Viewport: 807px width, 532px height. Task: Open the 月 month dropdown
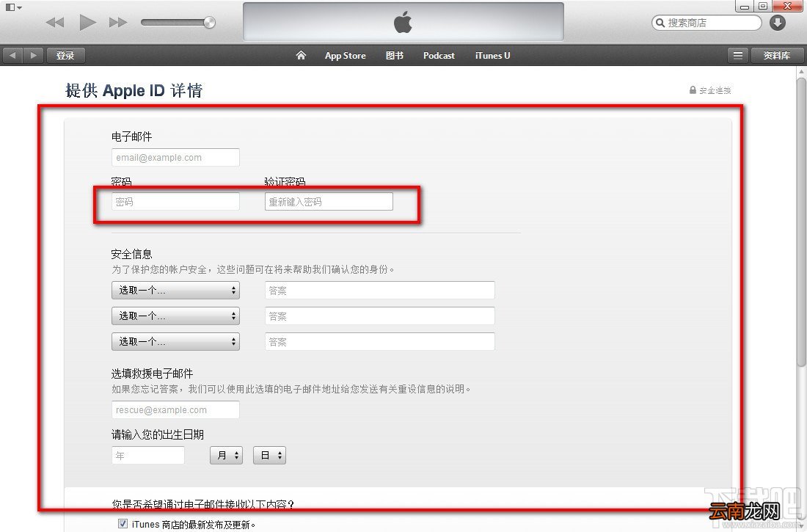pyautogui.click(x=227, y=455)
